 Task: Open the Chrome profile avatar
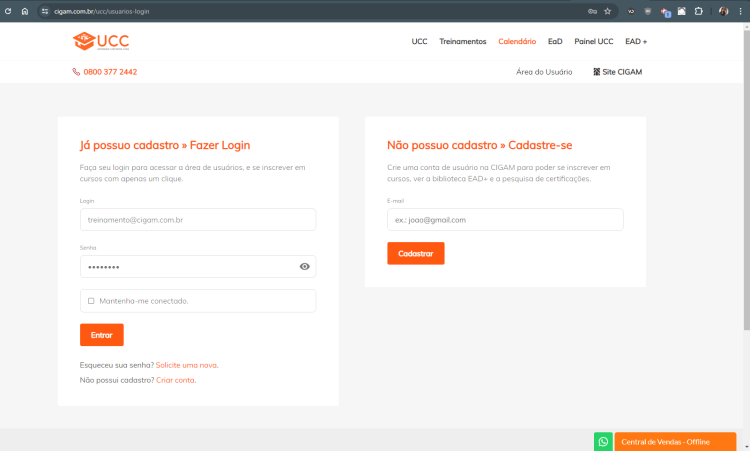coord(724,11)
